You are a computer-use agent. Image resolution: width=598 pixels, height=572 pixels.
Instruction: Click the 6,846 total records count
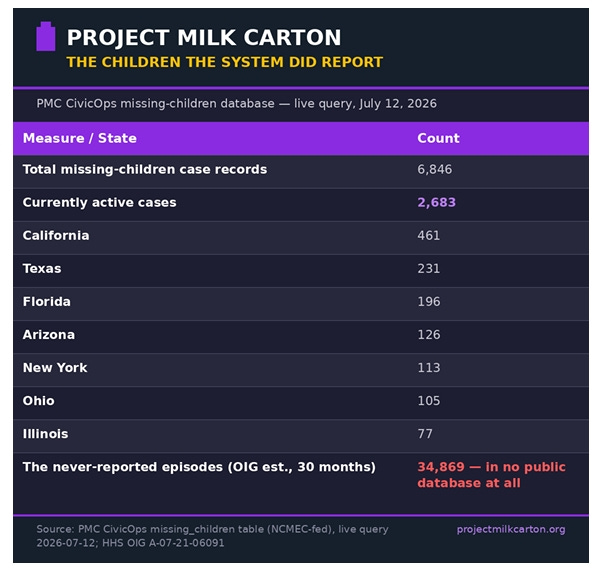(x=435, y=169)
